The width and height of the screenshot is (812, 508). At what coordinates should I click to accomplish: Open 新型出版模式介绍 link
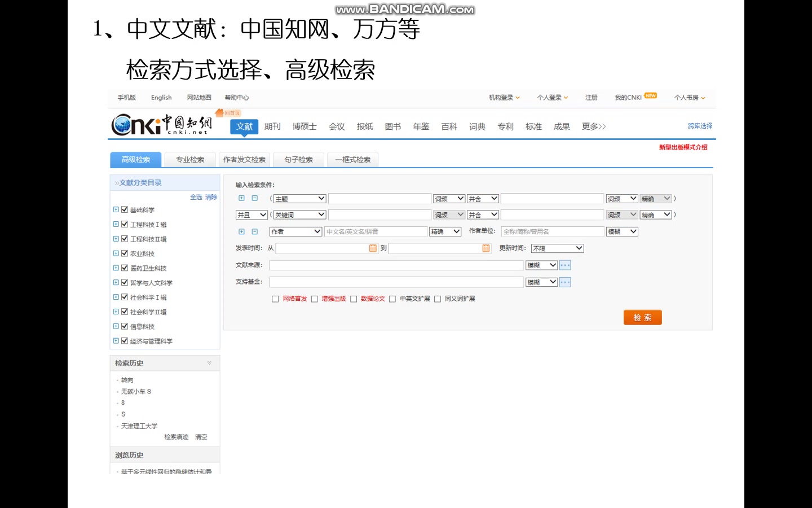[x=683, y=147]
